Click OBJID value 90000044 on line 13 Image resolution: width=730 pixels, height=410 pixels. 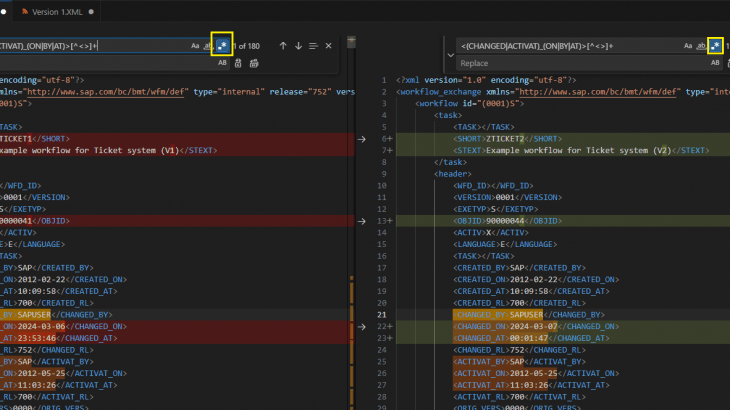pos(505,221)
